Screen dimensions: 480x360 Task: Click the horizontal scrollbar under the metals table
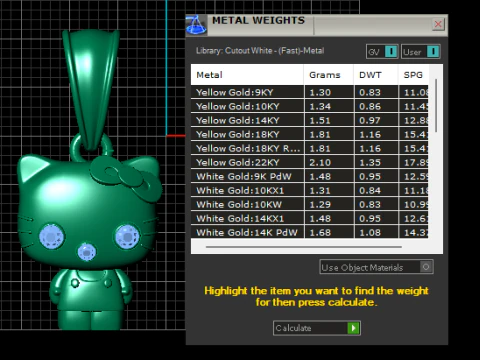304,247
